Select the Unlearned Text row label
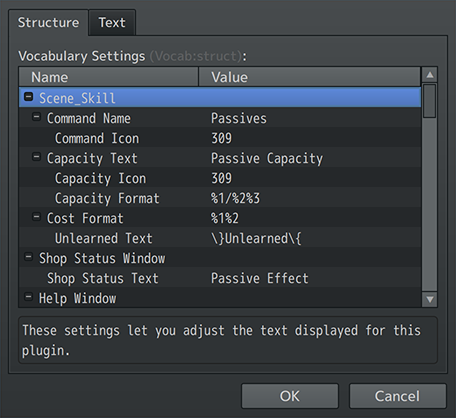The width and height of the screenshot is (456, 418). tap(103, 238)
